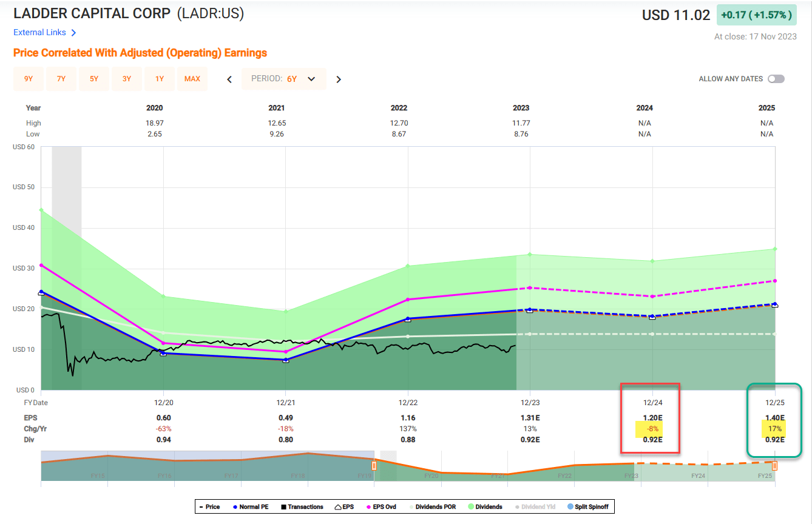The width and height of the screenshot is (812, 524).
Task: Click the right timeline range handle at FY25
Action: coord(774,466)
